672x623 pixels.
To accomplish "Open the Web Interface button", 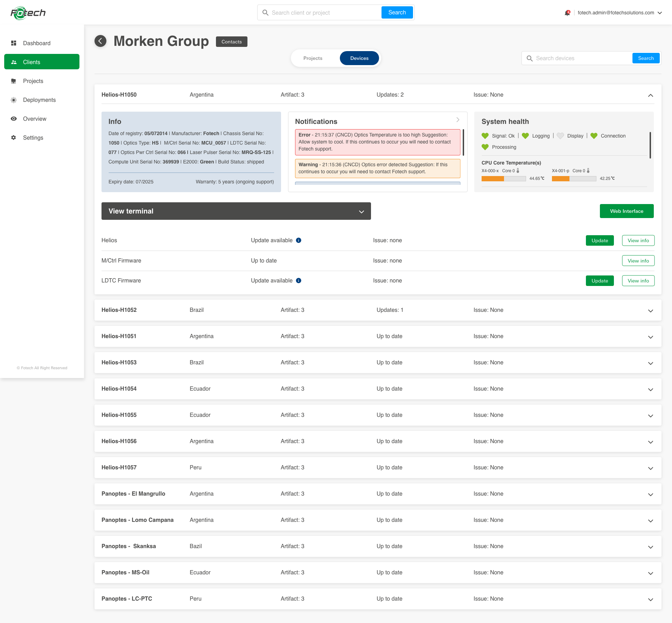I will click(626, 211).
